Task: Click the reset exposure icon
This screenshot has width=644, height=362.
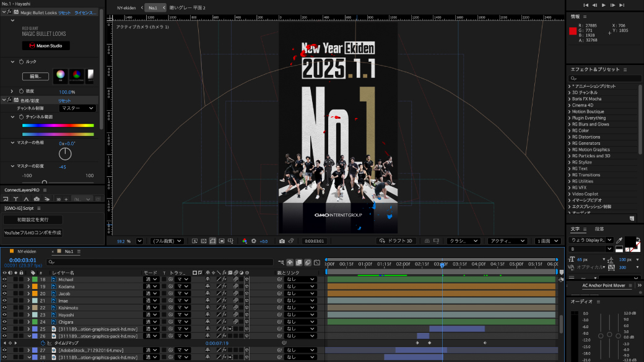Action: (x=254, y=241)
